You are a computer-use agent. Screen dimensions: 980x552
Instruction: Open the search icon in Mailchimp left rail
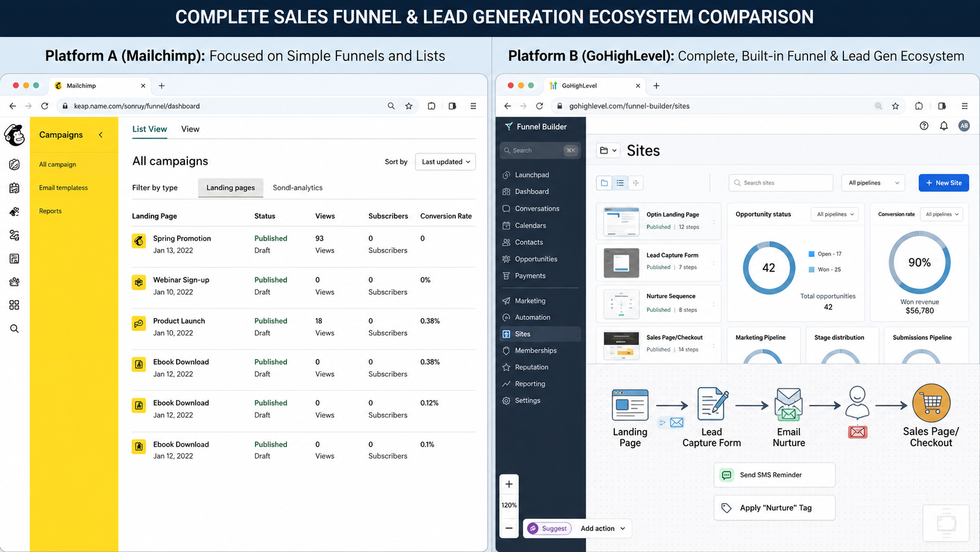pyautogui.click(x=14, y=329)
